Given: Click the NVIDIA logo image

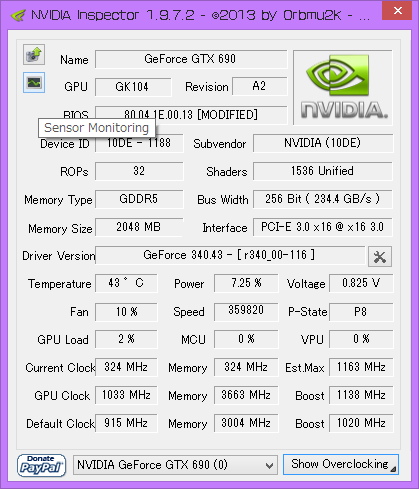Looking at the screenshot, I should point(343,88).
